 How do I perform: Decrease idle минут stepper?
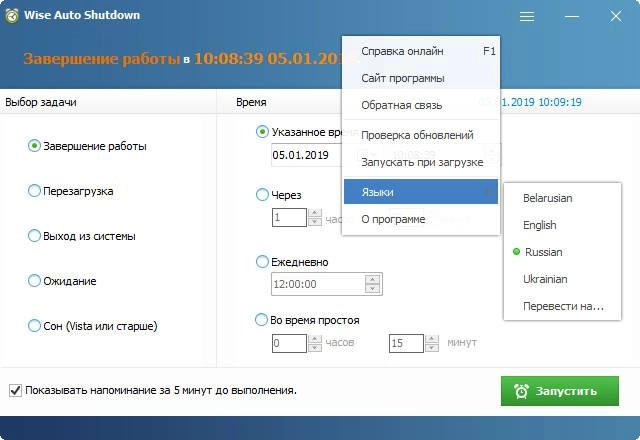(x=432, y=348)
